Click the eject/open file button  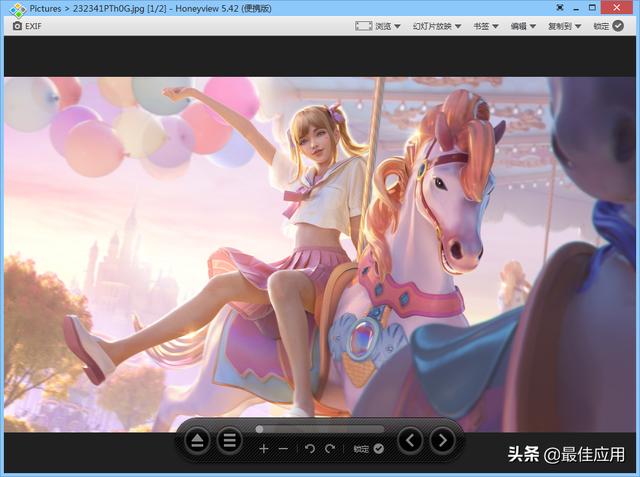[198, 441]
